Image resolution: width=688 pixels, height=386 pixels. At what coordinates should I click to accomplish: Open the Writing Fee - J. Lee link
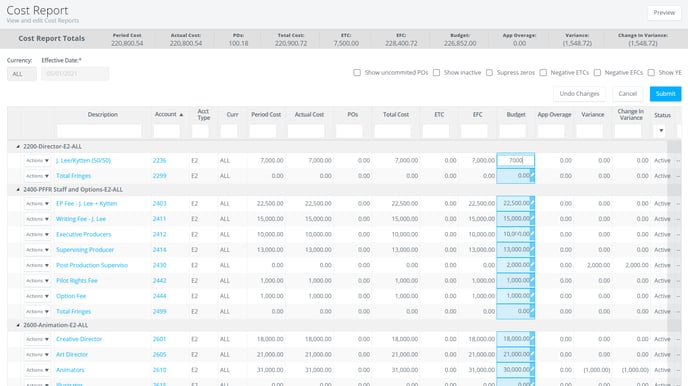point(81,219)
